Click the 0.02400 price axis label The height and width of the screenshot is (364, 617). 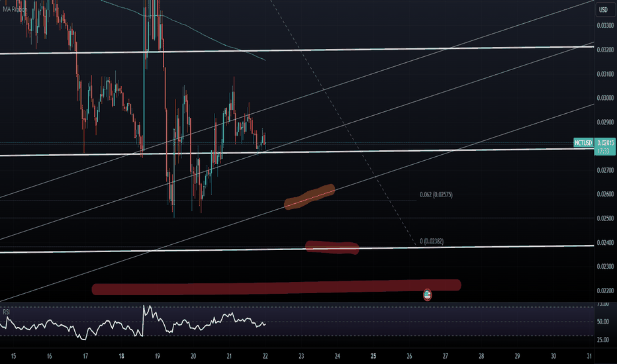pyautogui.click(x=605, y=243)
